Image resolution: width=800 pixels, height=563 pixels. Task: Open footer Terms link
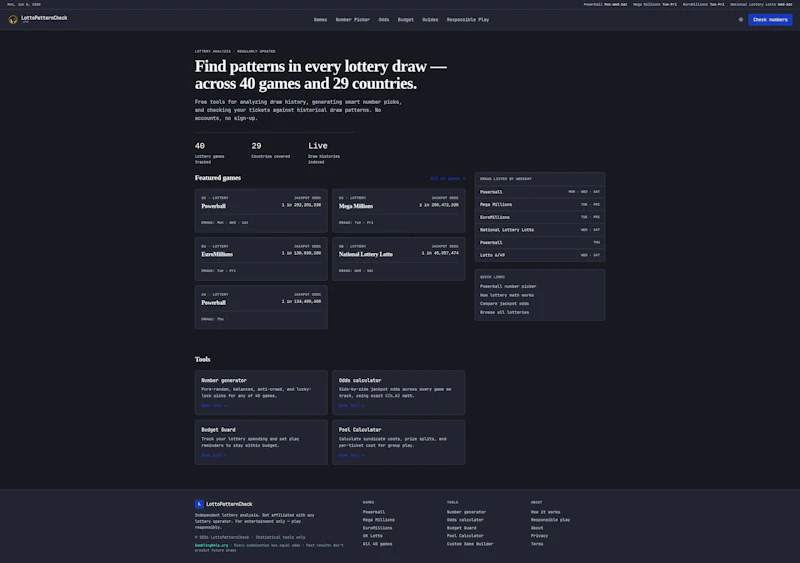[537, 544]
